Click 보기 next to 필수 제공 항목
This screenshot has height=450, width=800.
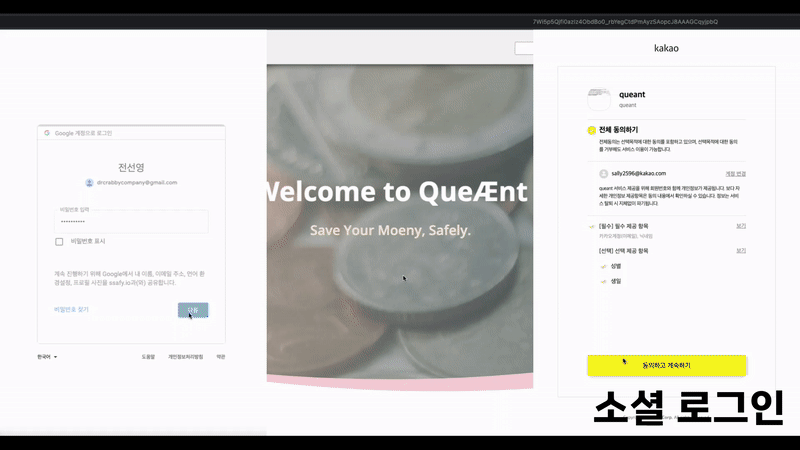[741, 226]
